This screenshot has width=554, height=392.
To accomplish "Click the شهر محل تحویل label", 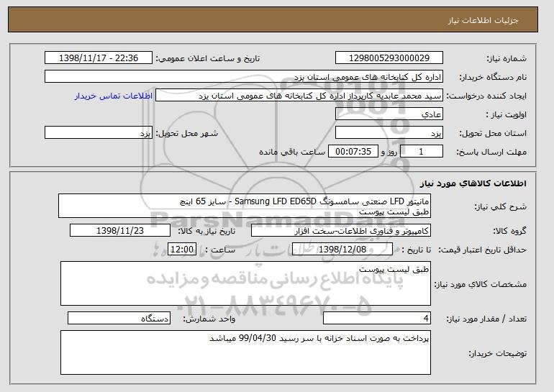I will [187, 133].
